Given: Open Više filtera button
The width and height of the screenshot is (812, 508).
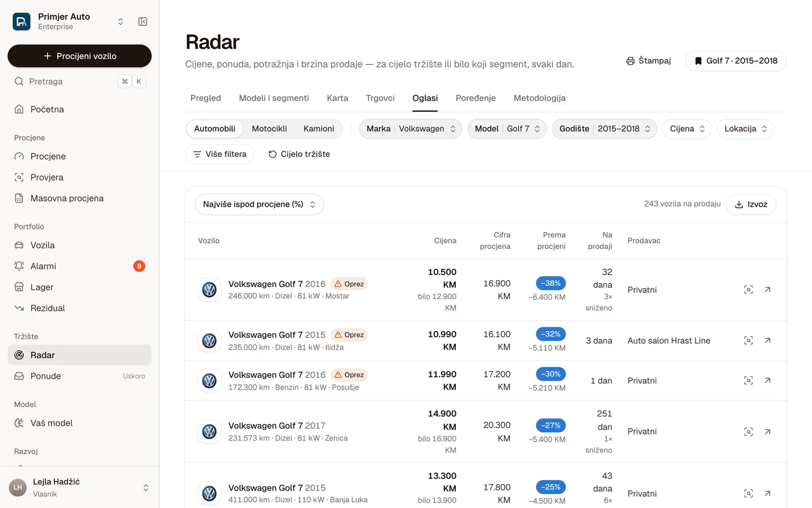Looking at the screenshot, I should coord(220,154).
